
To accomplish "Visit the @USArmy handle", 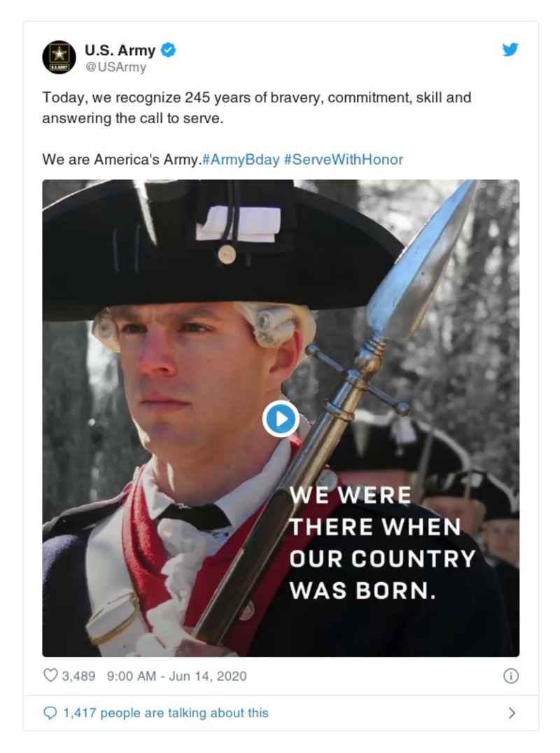I will tap(115, 67).
